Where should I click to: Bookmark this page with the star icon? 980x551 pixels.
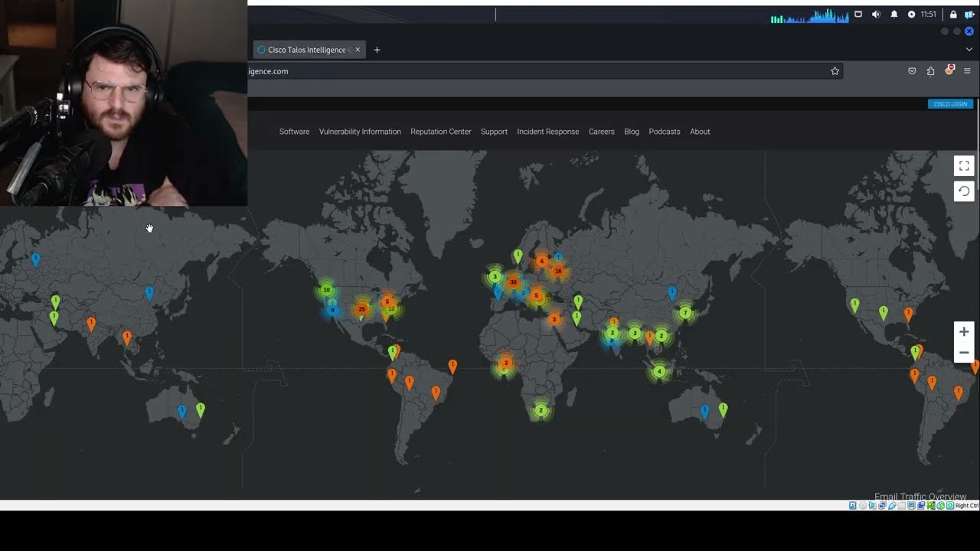point(835,71)
